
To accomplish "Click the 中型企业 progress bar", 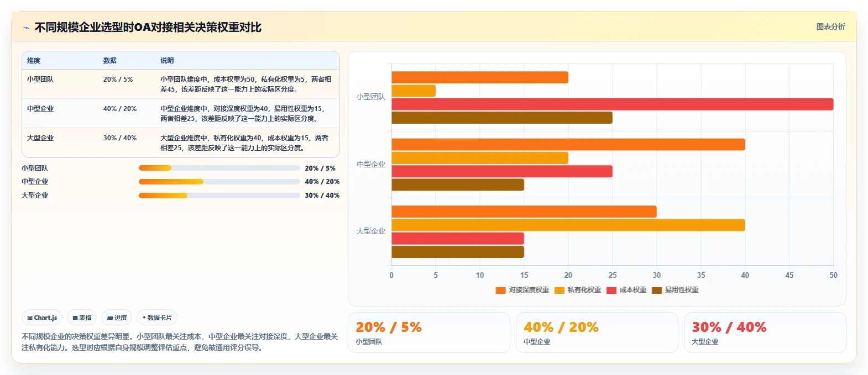I will (219, 182).
